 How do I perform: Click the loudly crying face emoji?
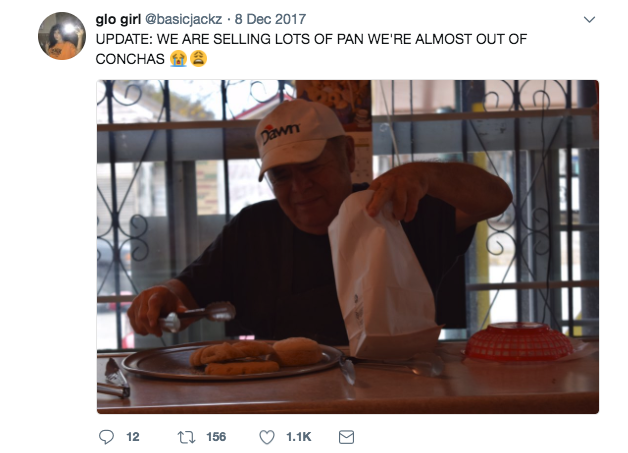pyautogui.click(x=178, y=58)
